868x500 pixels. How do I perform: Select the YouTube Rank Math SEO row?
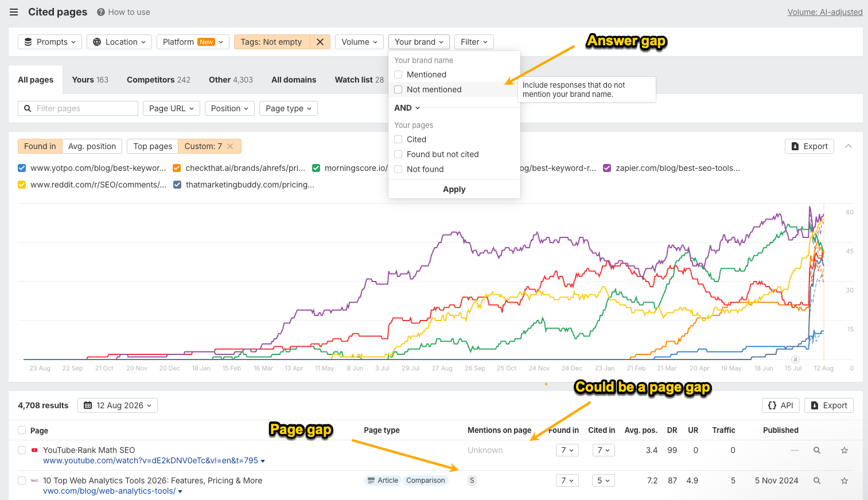point(22,450)
